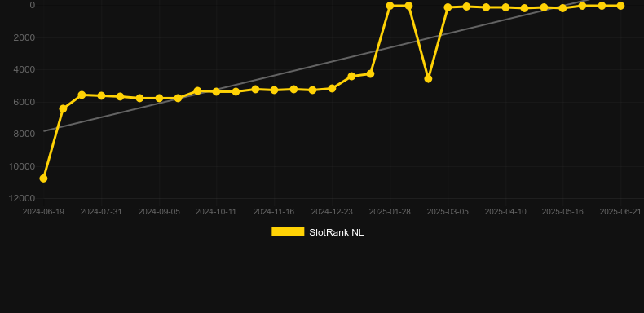Select the data point above 2025-05-16
The width and height of the screenshot is (644, 313).
click(562, 8)
